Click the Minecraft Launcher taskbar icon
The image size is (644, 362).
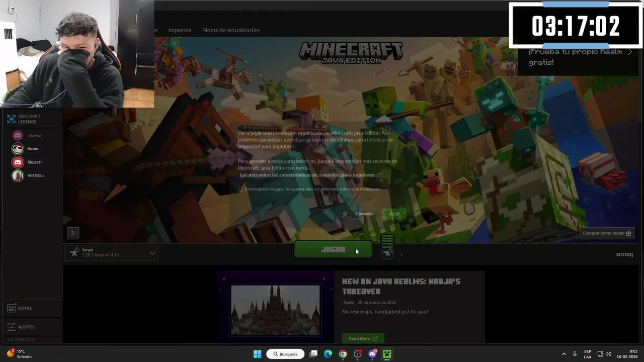[387, 354]
